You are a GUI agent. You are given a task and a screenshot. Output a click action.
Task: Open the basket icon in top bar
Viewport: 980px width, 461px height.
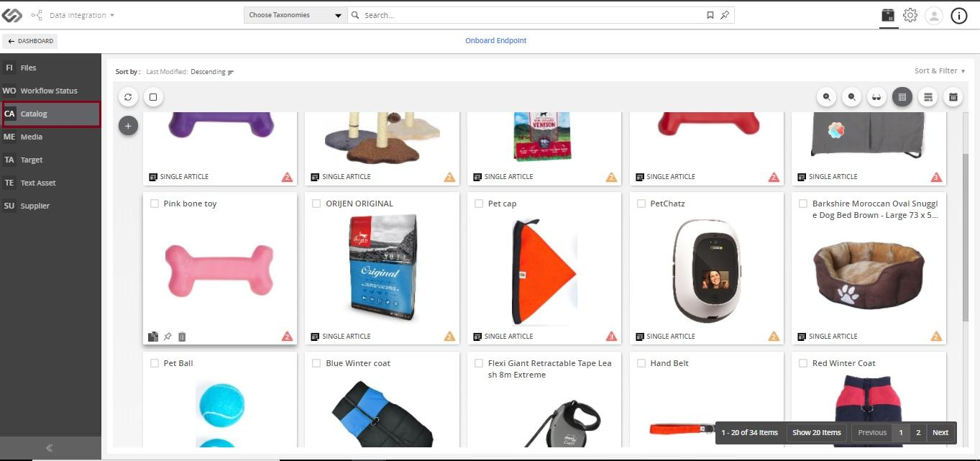tap(889, 15)
